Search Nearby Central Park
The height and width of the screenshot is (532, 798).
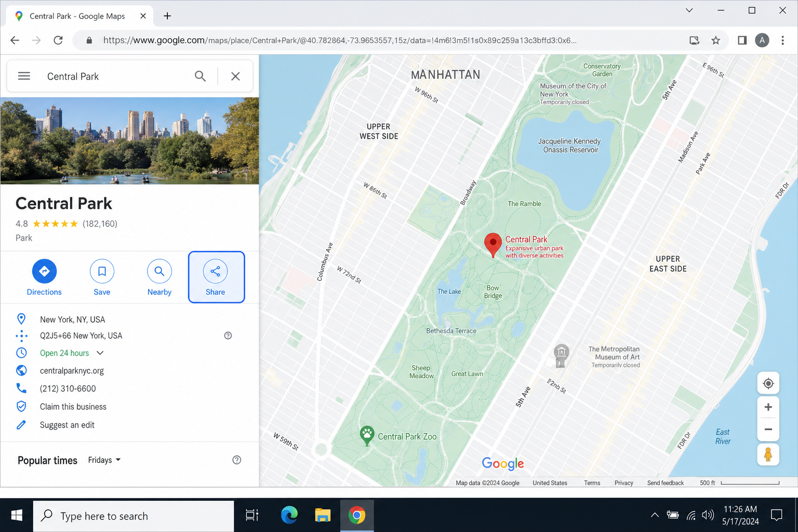[159, 277]
